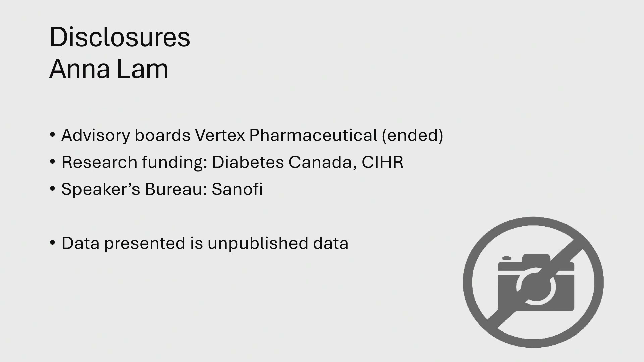
Task: Click the word Vertex in the first bullet
Action: coord(220,135)
